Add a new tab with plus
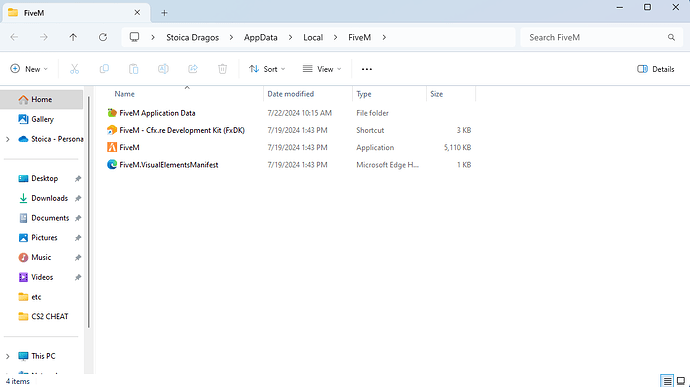Viewport: 690px width, 387px height. pos(164,13)
